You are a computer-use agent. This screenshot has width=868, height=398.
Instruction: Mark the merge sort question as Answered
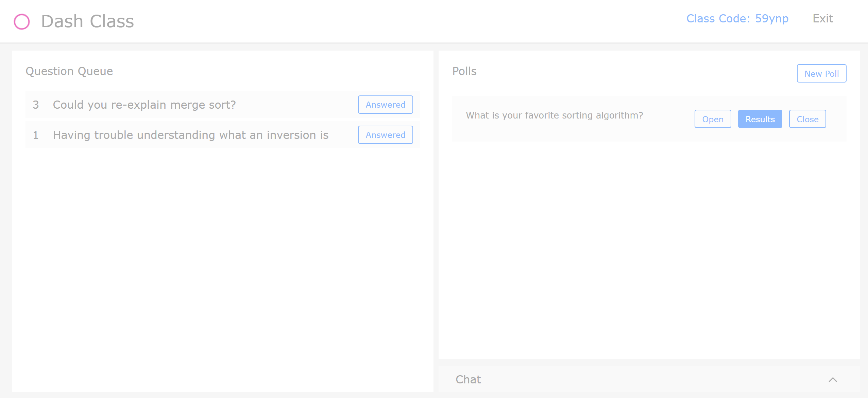tap(385, 105)
